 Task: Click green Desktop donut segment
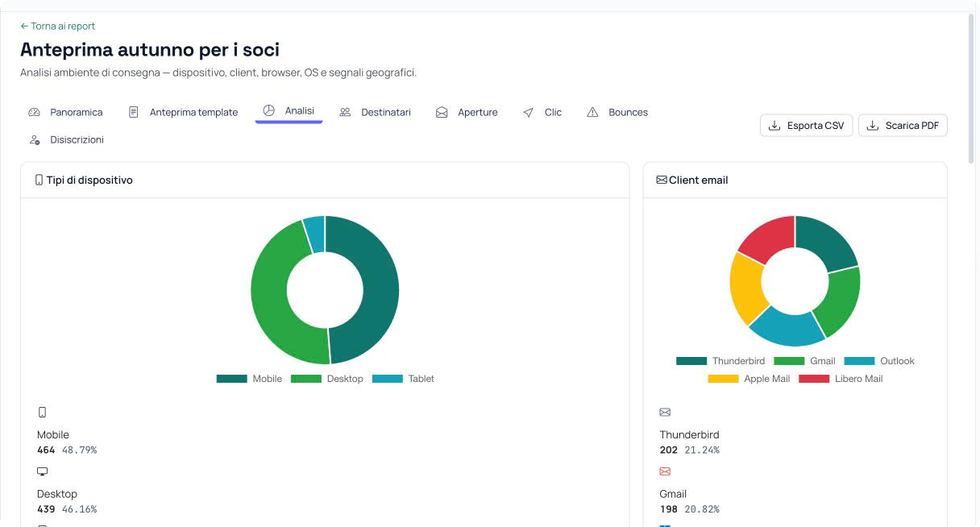click(270, 294)
